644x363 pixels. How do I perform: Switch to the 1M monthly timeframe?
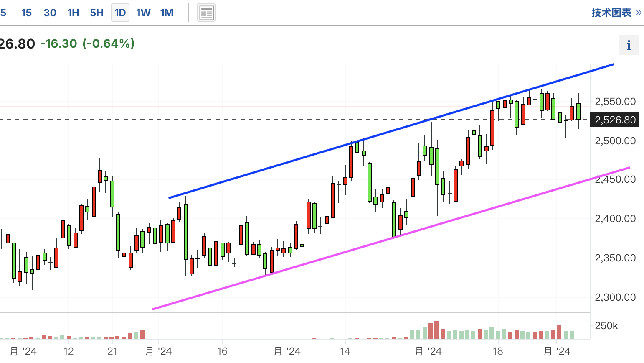click(x=167, y=13)
